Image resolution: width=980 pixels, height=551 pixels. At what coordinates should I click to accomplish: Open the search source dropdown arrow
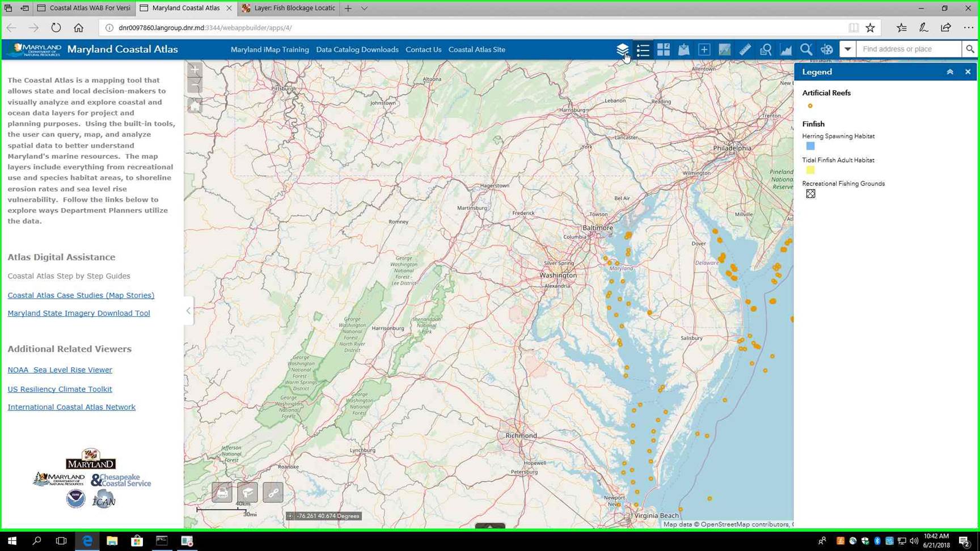pyautogui.click(x=847, y=49)
